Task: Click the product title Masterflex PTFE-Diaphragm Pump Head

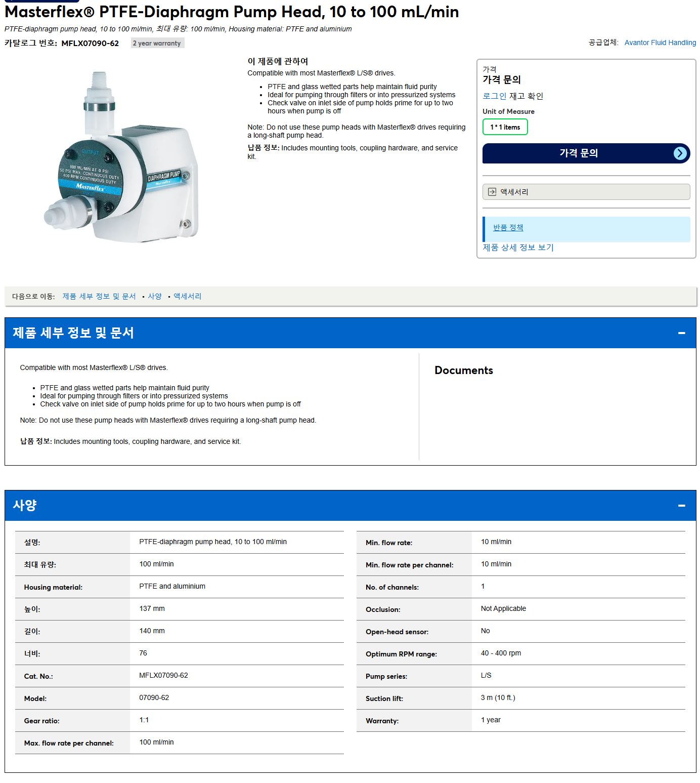Action: point(232,12)
